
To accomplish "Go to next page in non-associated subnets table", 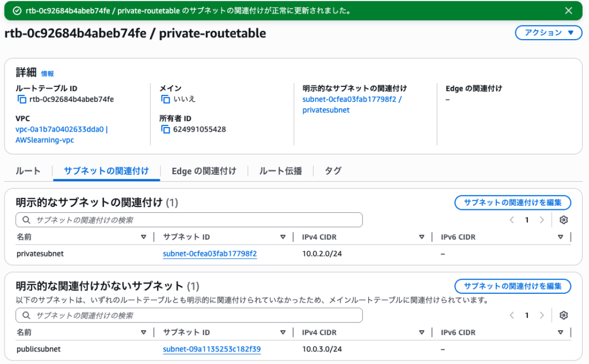I will (541, 315).
